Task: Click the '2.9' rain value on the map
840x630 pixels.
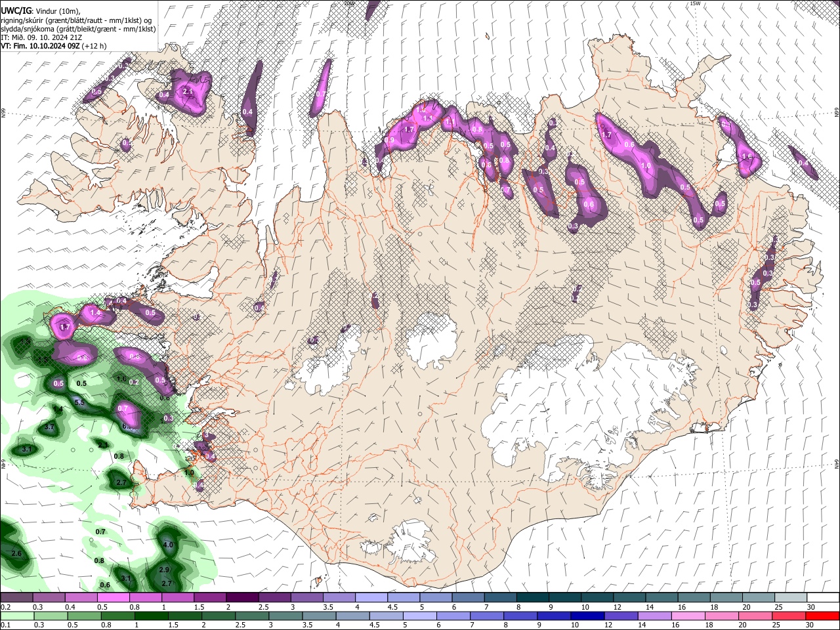Action: 165,570
